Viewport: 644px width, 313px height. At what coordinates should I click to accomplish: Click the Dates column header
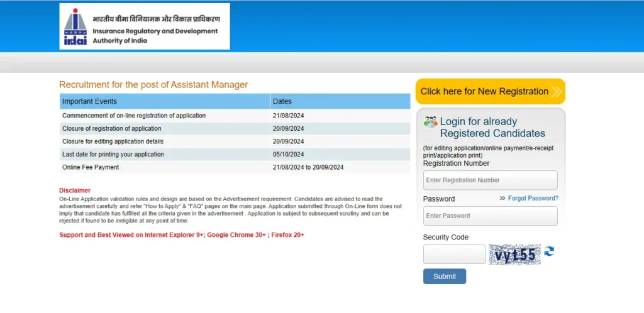tap(282, 101)
